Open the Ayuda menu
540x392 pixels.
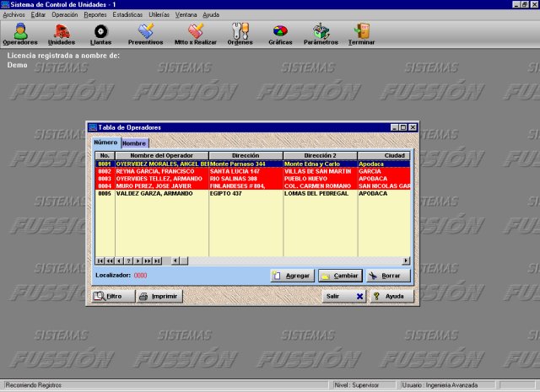211,15
